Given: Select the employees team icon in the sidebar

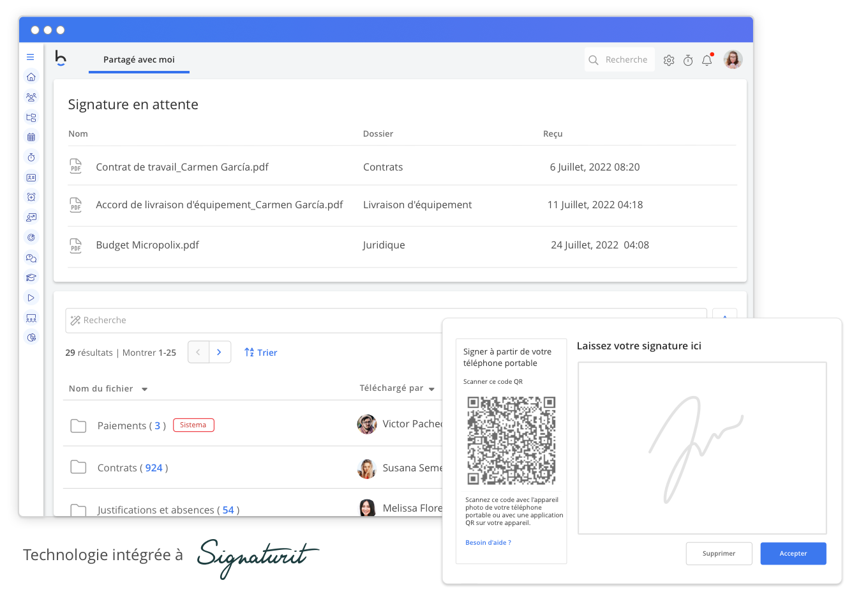Looking at the screenshot, I should pos(31,97).
